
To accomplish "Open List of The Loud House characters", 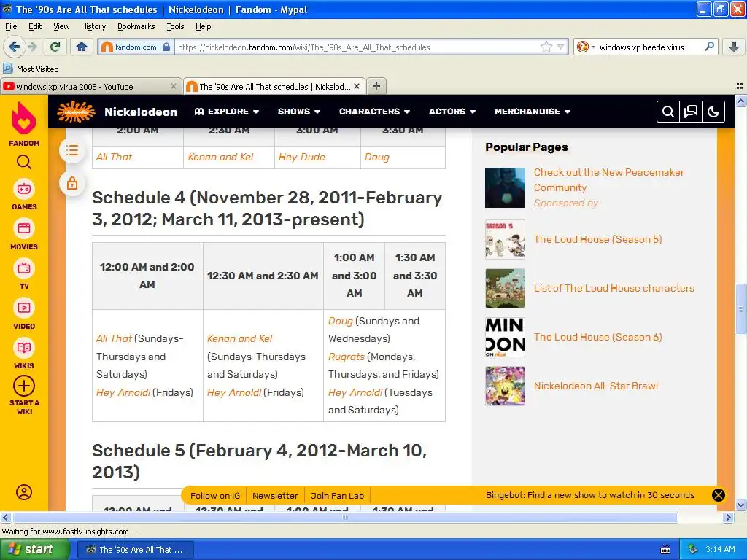I will (614, 288).
